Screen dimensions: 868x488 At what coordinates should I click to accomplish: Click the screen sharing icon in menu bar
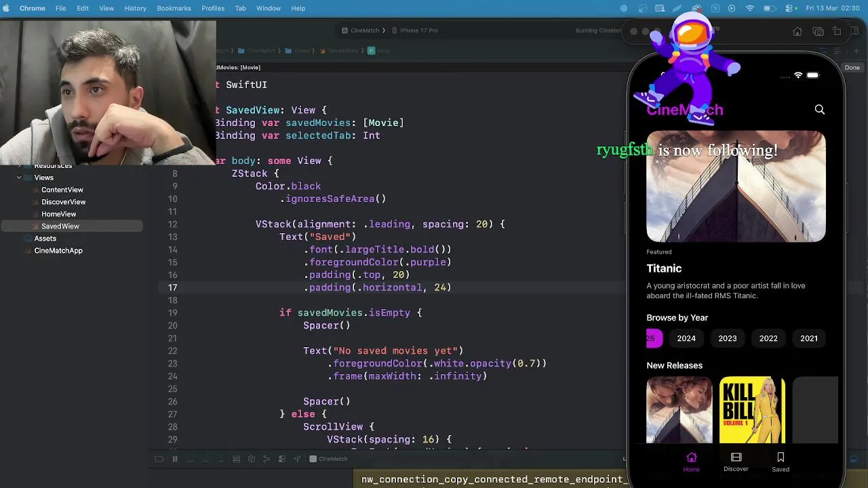pos(660,8)
